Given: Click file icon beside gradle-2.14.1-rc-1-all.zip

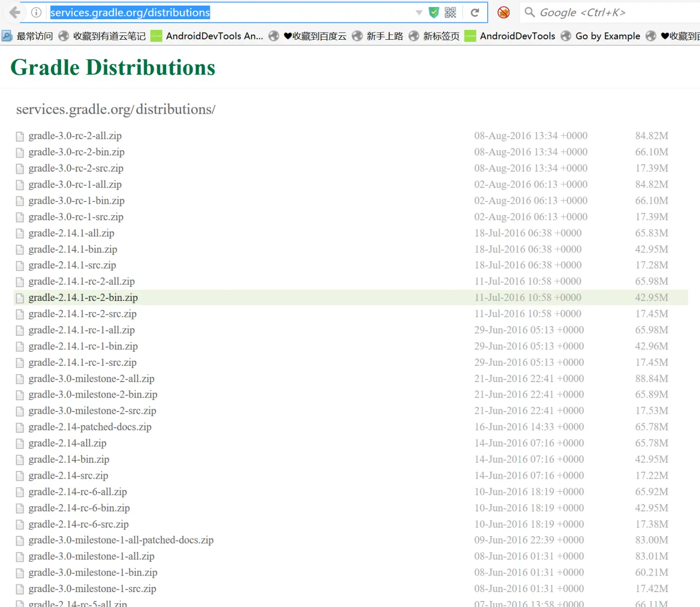Looking at the screenshot, I should pos(20,330).
